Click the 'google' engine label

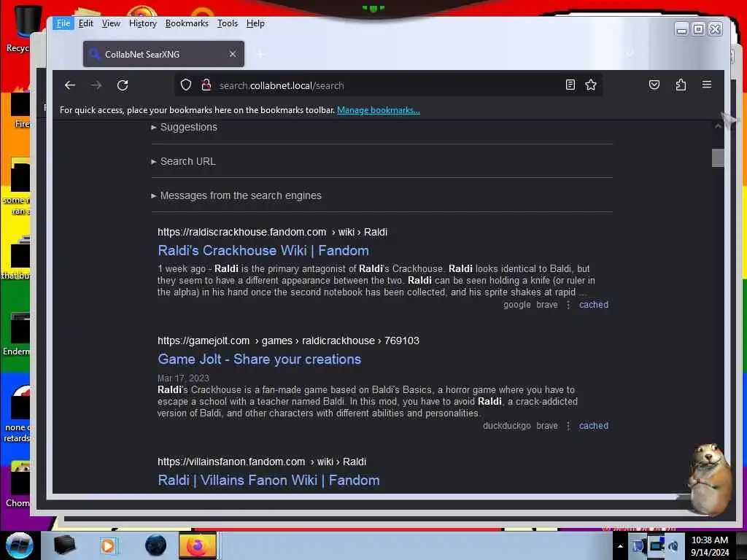(x=517, y=305)
